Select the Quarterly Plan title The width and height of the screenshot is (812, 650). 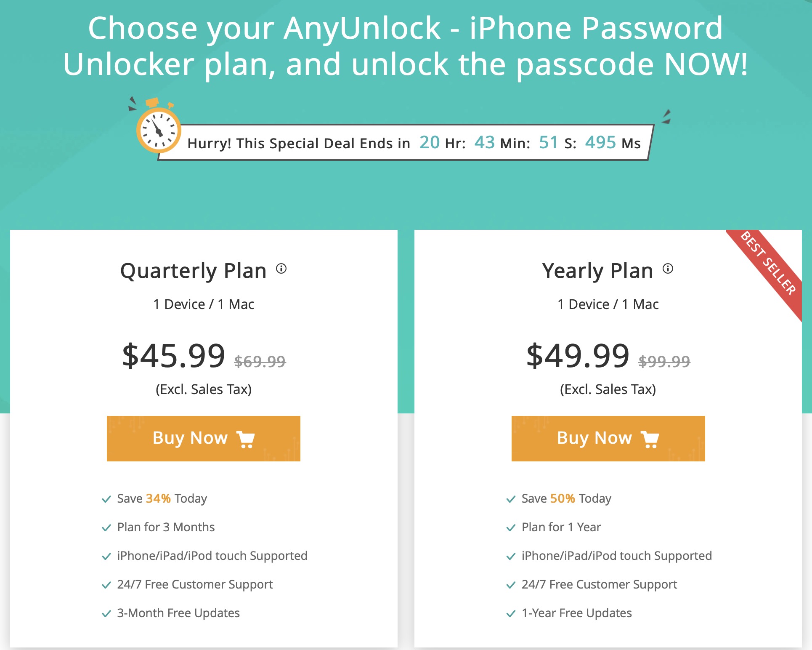pyautogui.click(x=193, y=271)
